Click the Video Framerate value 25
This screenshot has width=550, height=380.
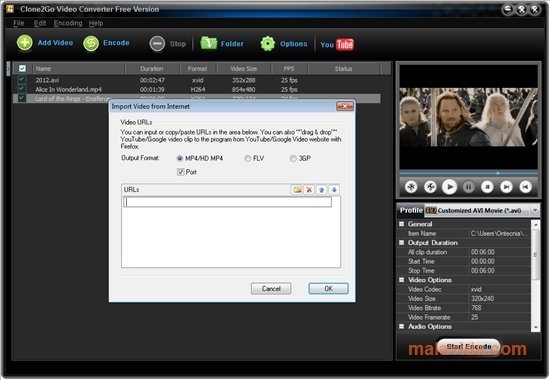click(x=474, y=317)
